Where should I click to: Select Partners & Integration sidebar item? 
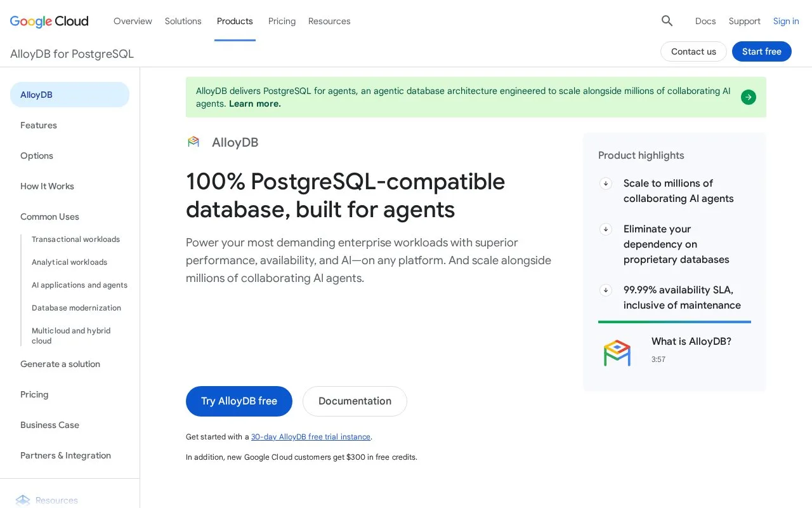[65, 455]
